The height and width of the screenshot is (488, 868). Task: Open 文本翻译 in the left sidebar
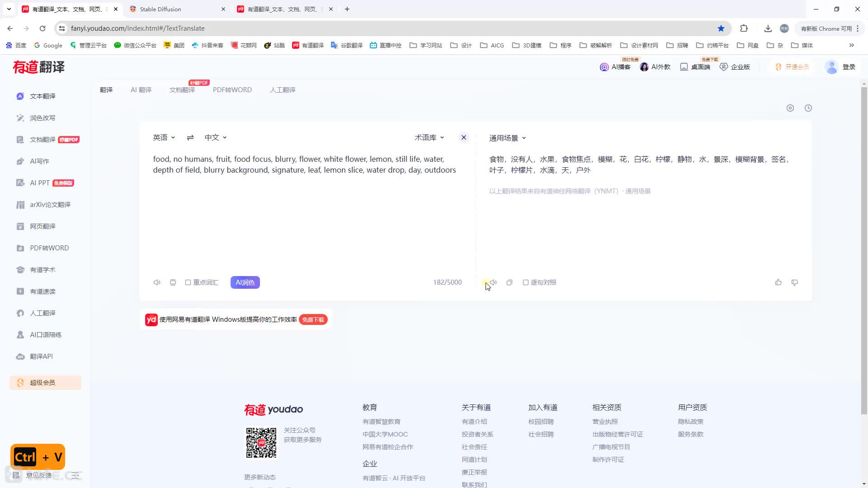tap(36, 96)
